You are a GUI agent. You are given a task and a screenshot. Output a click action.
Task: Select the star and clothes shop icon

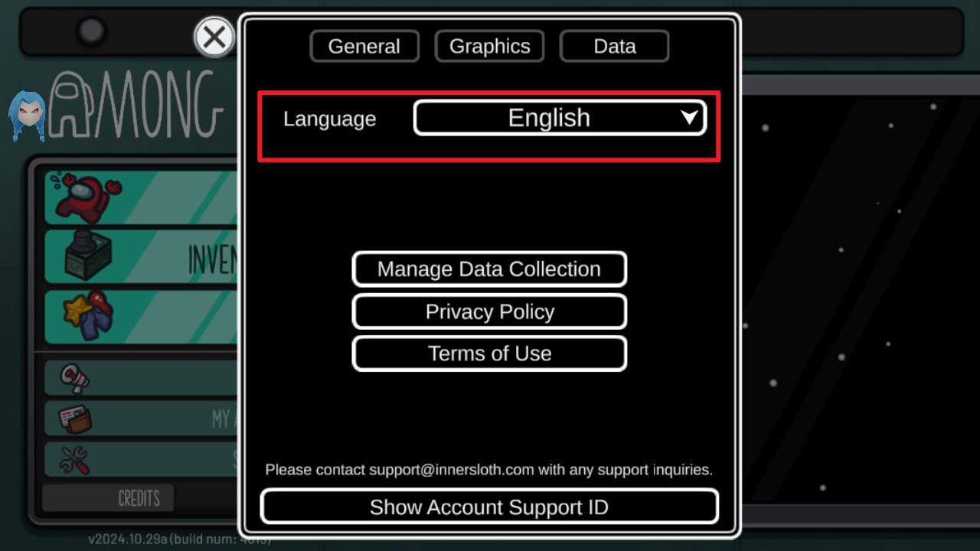click(89, 316)
